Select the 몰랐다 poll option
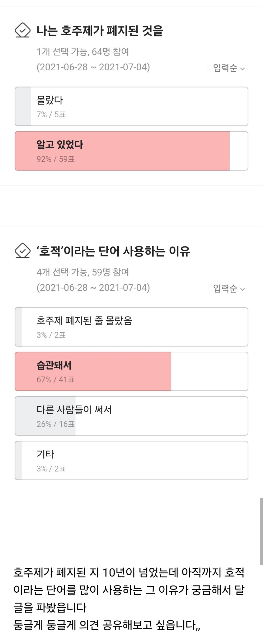The width and height of the screenshot is (263, 644). (131, 106)
